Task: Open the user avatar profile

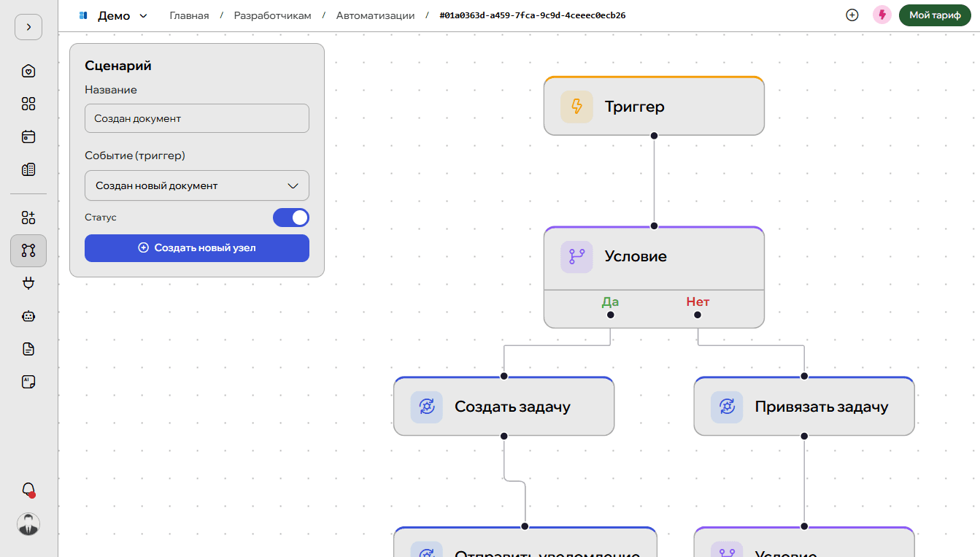Action: (x=28, y=524)
